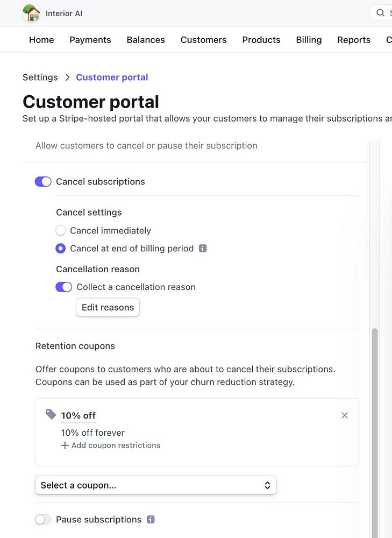The image size is (392, 538).
Task: Remove the 10% off coupon with X
Action: click(345, 415)
